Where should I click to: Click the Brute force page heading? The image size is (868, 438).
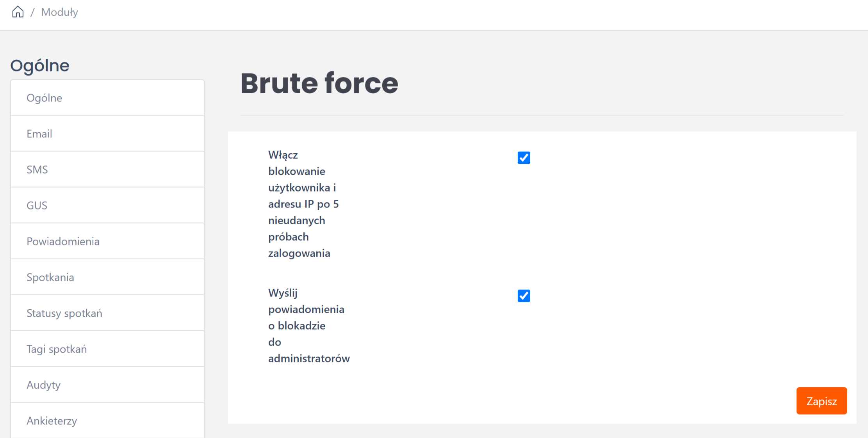319,83
